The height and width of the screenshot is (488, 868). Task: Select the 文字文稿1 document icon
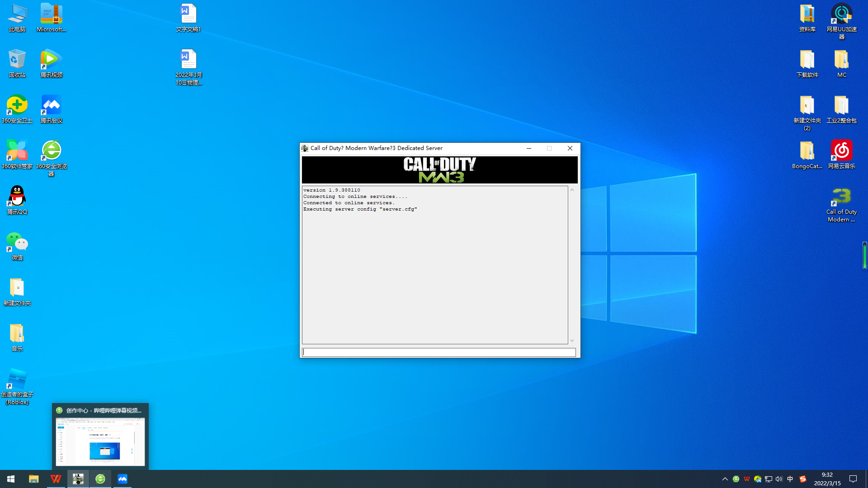189,18
